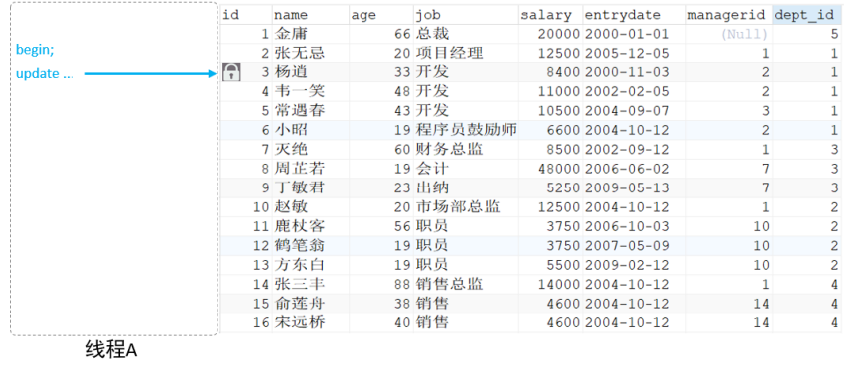Click the name cell 方东白

pos(311,265)
